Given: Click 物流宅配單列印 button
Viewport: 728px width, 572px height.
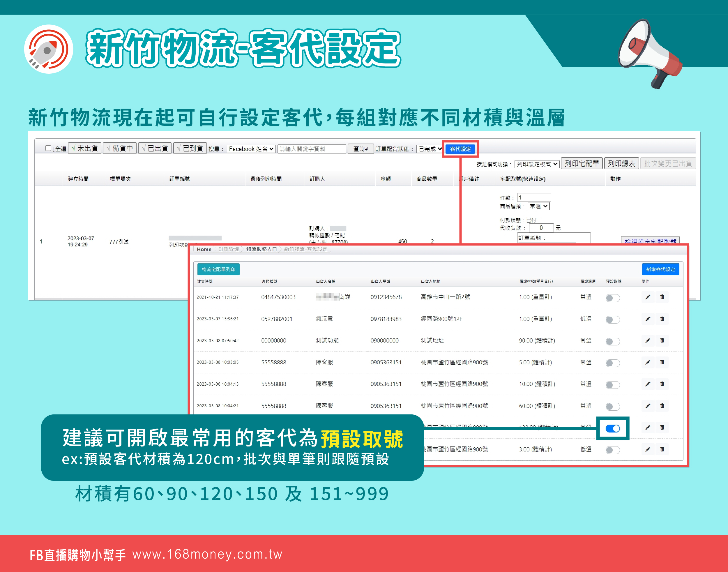Looking at the screenshot, I should click(218, 269).
